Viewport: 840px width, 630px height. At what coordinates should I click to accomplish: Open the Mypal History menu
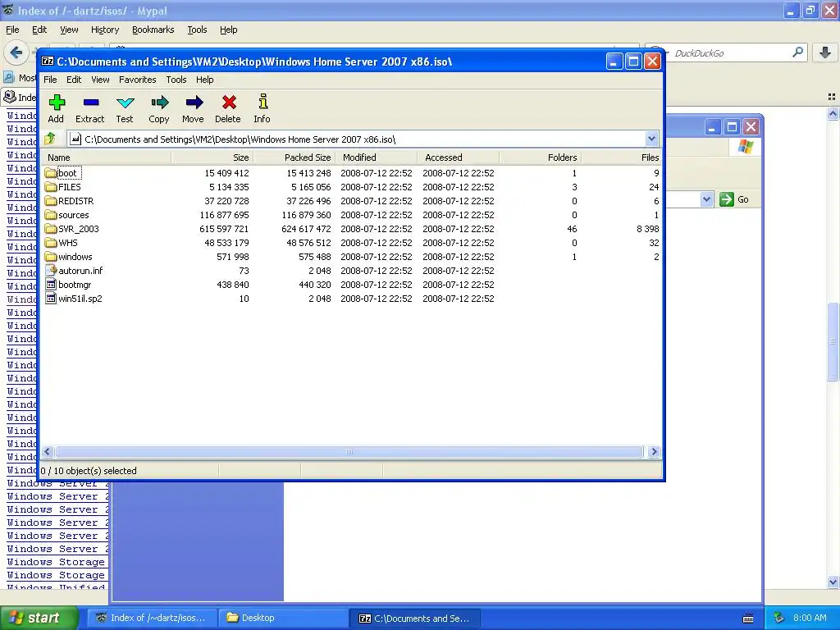point(105,30)
